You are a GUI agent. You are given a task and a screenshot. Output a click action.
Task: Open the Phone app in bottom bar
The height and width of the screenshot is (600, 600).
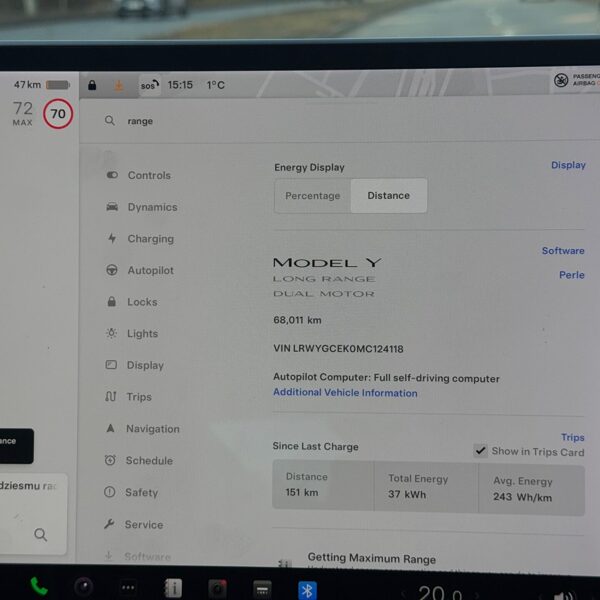(x=39, y=586)
